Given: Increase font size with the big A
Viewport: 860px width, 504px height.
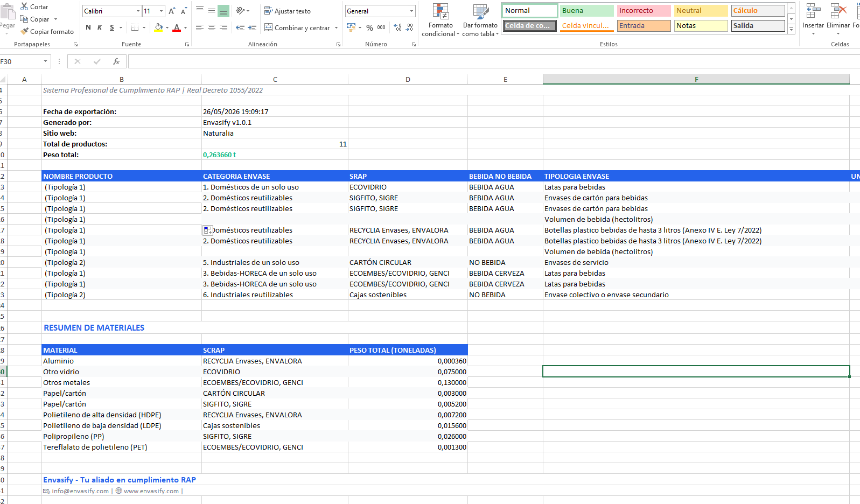Looking at the screenshot, I should click(x=172, y=11).
